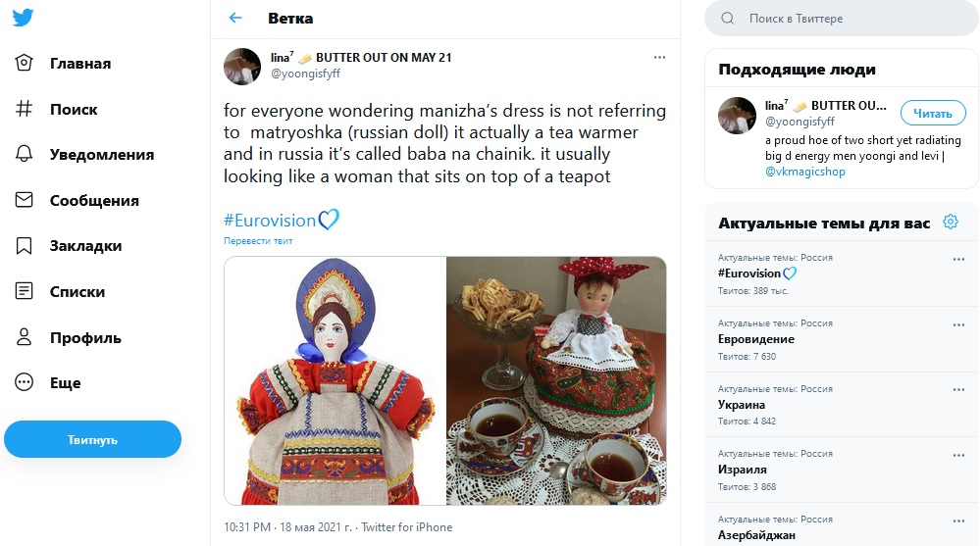Click the Перевести твит link
This screenshot has height=546, width=980.
pyautogui.click(x=258, y=241)
